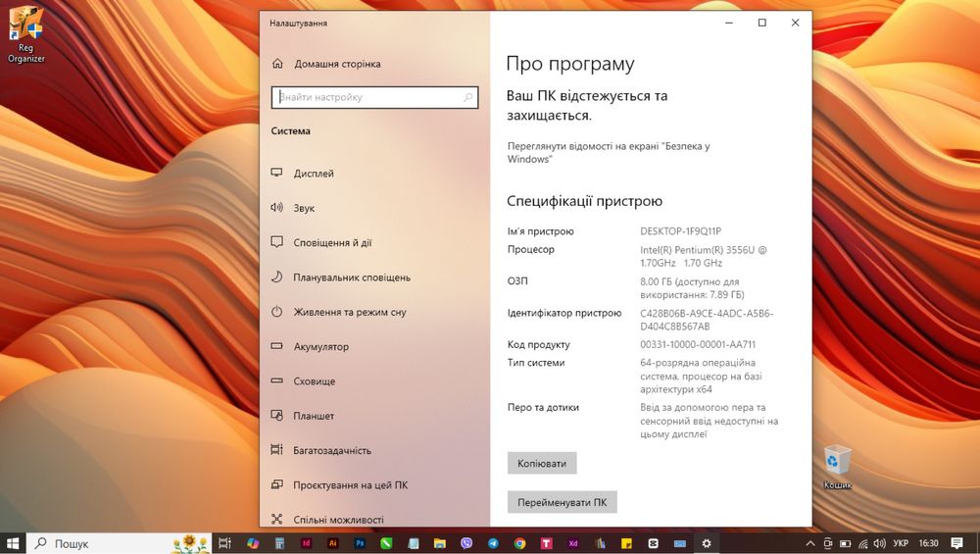Show hidden system tray icons
The height and width of the screenshot is (554, 980).
(x=810, y=543)
